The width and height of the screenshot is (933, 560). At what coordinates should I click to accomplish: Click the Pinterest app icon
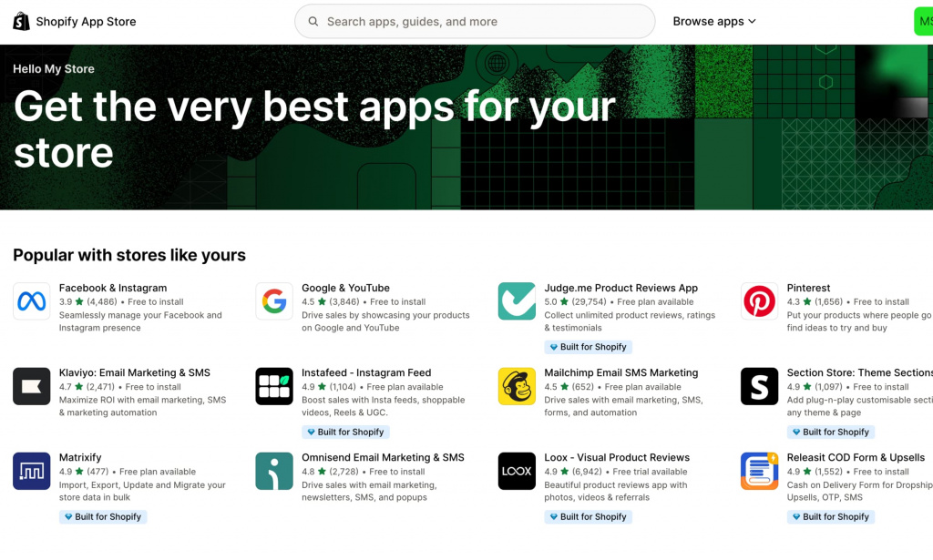759,301
